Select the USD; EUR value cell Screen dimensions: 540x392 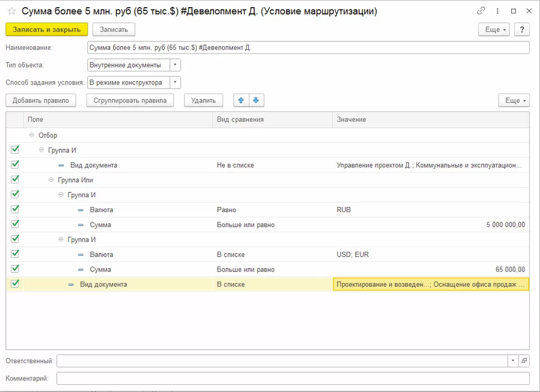click(x=431, y=254)
